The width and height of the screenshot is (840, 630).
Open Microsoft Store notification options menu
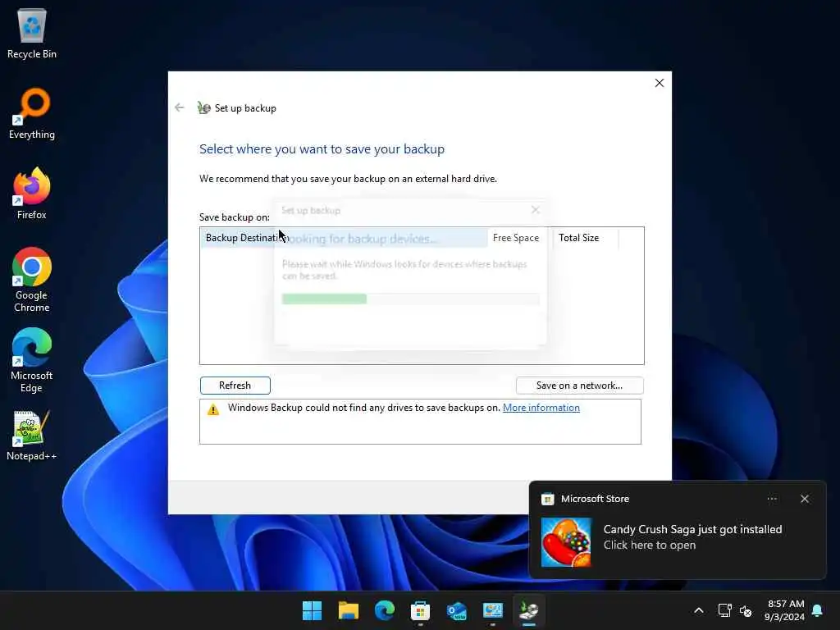pos(772,499)
